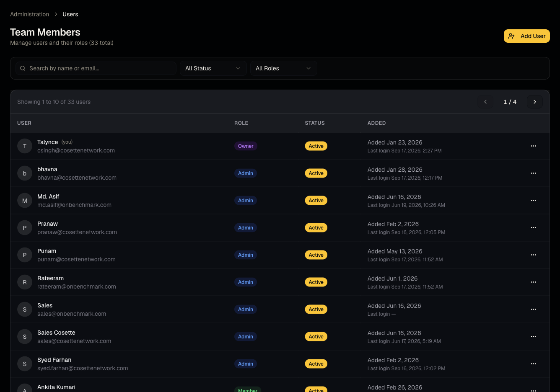
Task: Open actions menu for sales@onbenchmark.com
Action: (534, 309)
